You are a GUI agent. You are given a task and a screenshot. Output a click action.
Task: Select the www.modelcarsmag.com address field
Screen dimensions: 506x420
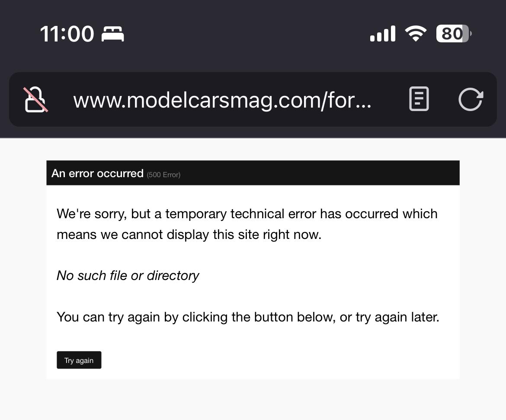pyautogui.click(x=222, y=100)
